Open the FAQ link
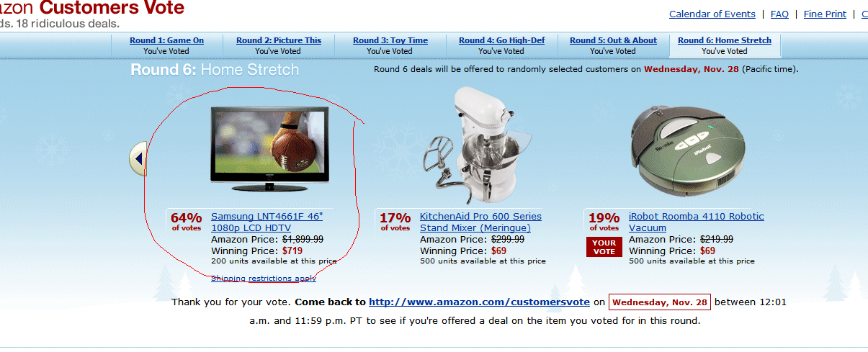868x352 pixels. coord(779,14)
